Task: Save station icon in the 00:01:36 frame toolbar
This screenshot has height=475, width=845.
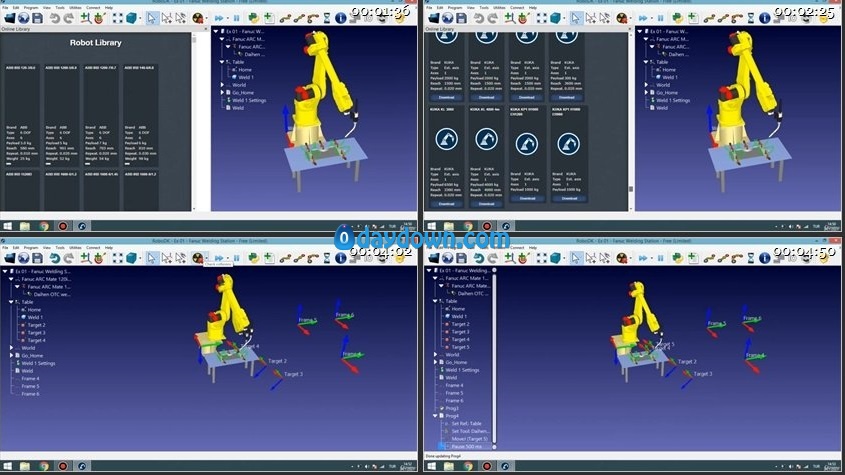Action: 37,18
